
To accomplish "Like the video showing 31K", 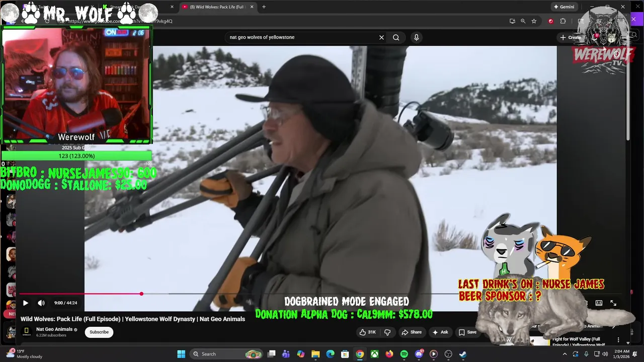I will (x=368, y=332).
